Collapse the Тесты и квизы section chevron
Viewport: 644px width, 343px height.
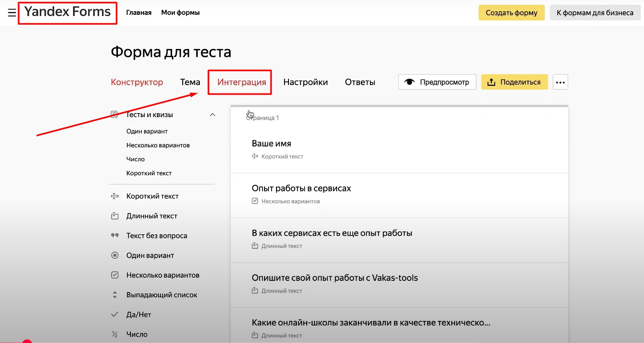pos(213,115)
